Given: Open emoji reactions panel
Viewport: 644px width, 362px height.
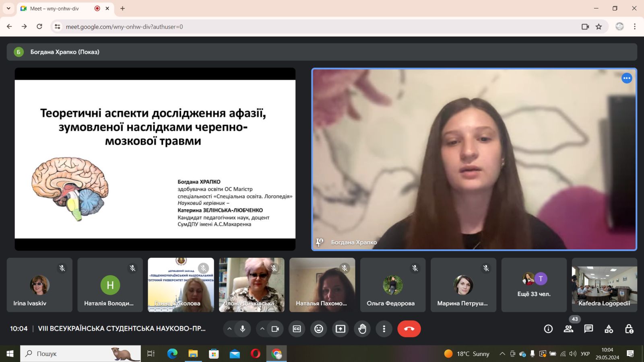Looking at the screenshot, I should 318,329.
